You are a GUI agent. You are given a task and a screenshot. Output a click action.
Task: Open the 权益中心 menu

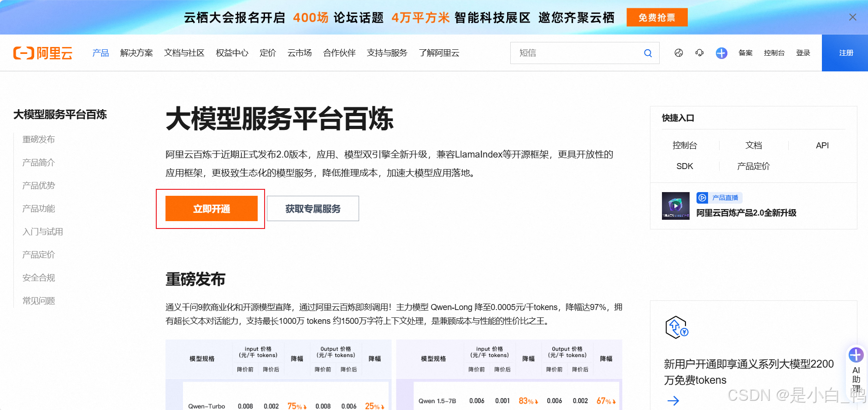tap(232, 53)
